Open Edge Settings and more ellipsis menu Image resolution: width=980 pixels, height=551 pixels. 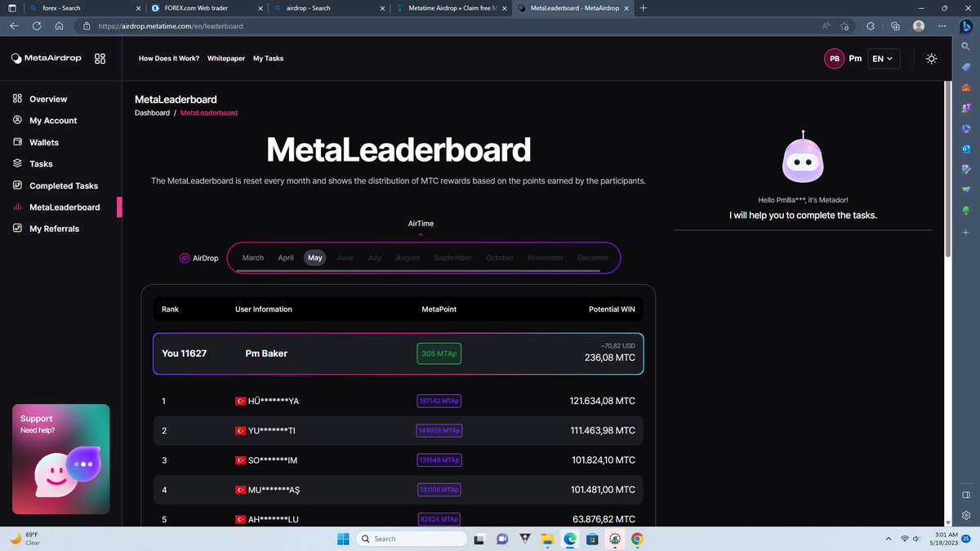[942, 26]
